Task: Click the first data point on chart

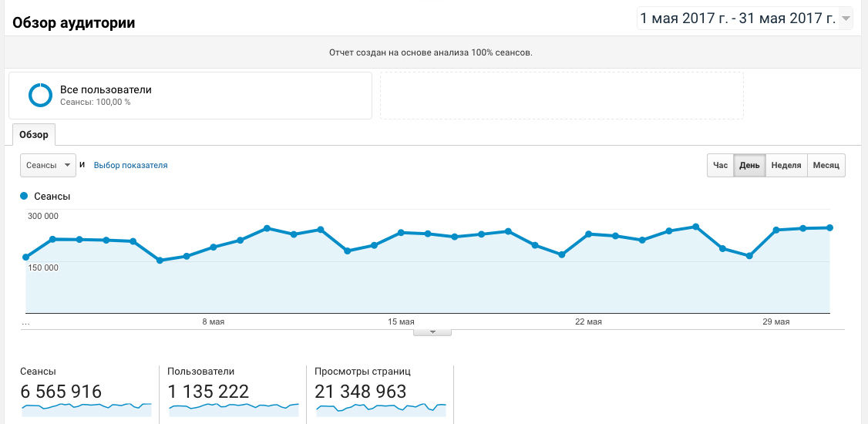Action: [26, 257]
